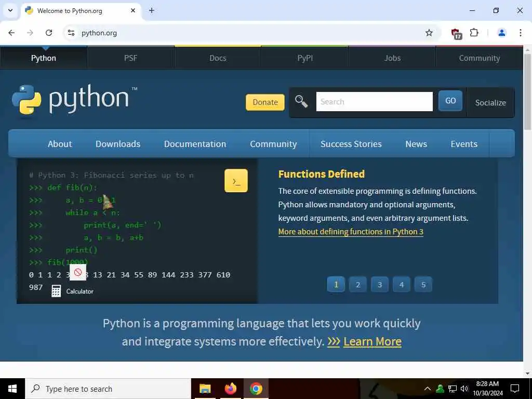
Task: Open File Explorer from the taskbar
Action: (x=205, y=389)
